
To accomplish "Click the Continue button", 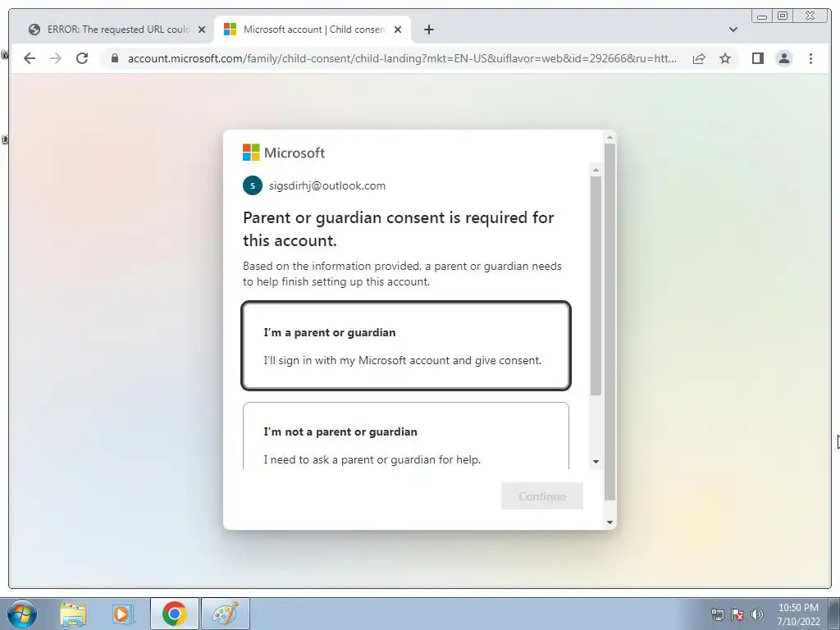I will (x=542, y=496).
